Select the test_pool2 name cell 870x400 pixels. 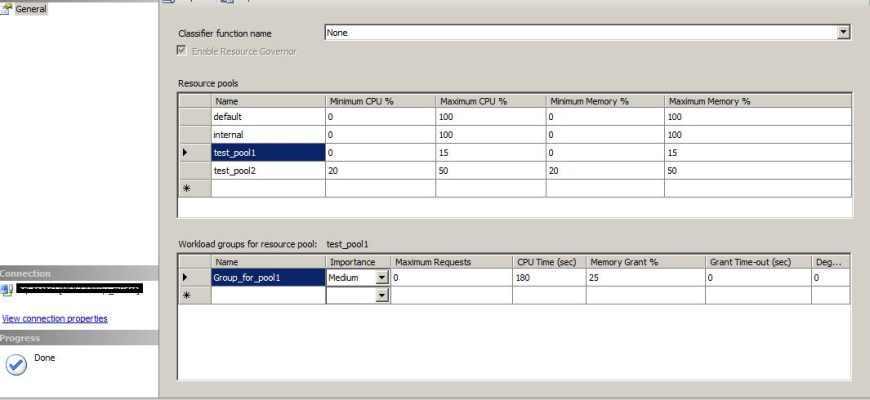tap(267, 171)
